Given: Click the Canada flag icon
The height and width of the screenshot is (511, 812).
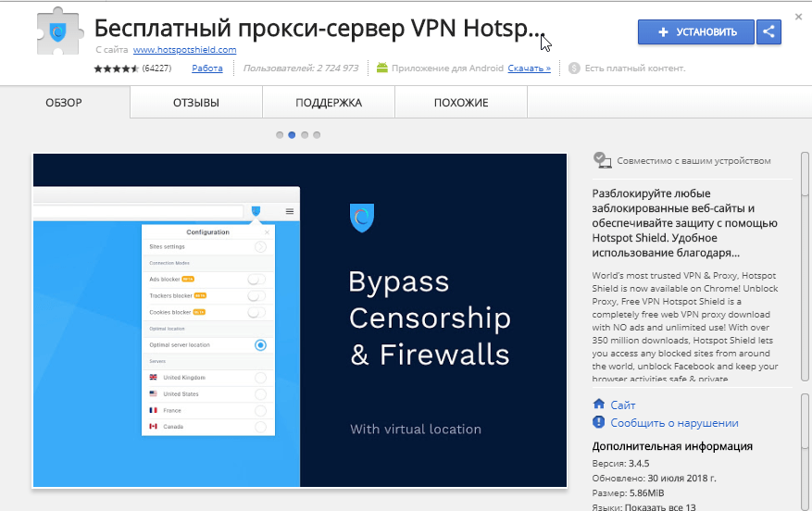Looking at the screenshot, I should 154,426.
